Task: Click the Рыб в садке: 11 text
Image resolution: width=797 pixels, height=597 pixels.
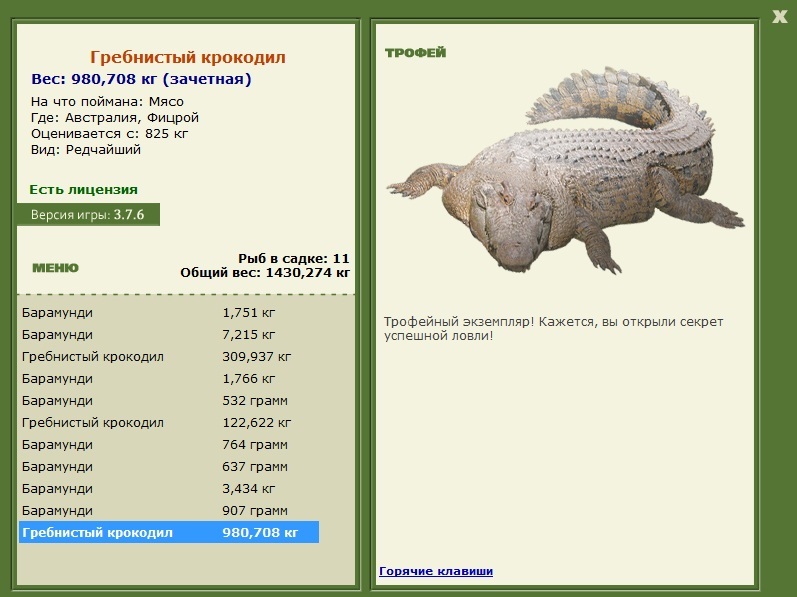Action: coord(294,259)
